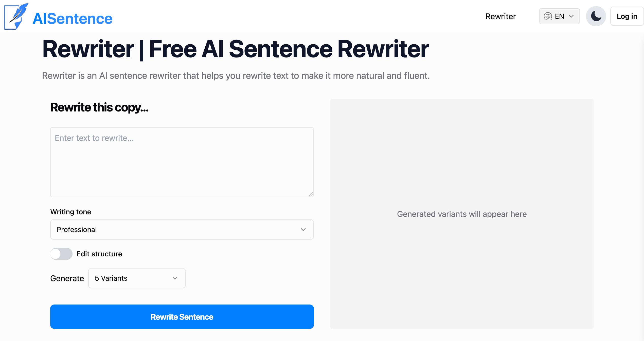This screenshot has height=341, width=644.
Task: Click the Log in button
Action: [627, 16]
